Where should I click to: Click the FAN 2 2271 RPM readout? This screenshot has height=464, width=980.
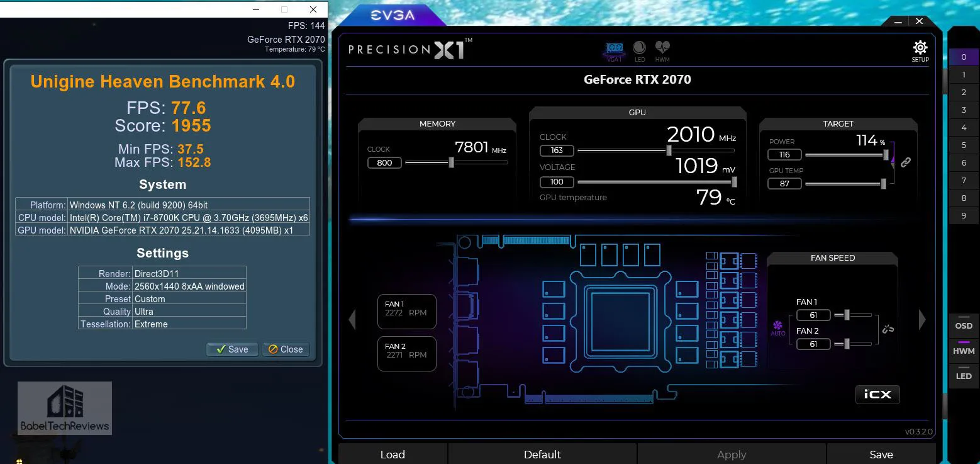click(x=406, y=354)
